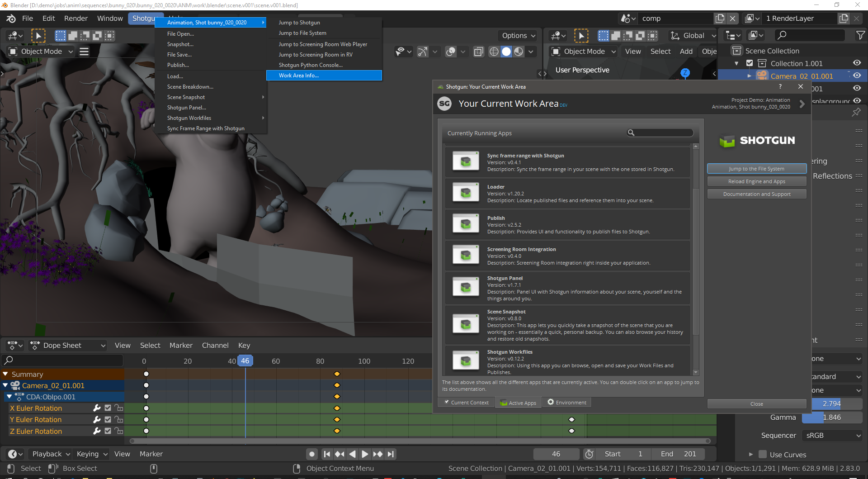
Task: Click the pin icon in properties panel
Action: point(856,112)
